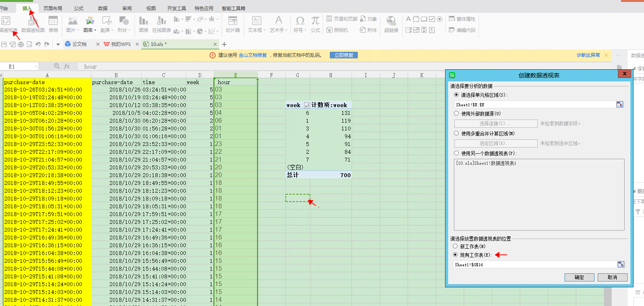Click the Shapes icon
This screenshot has height=306, width=644.
(124, 21)
